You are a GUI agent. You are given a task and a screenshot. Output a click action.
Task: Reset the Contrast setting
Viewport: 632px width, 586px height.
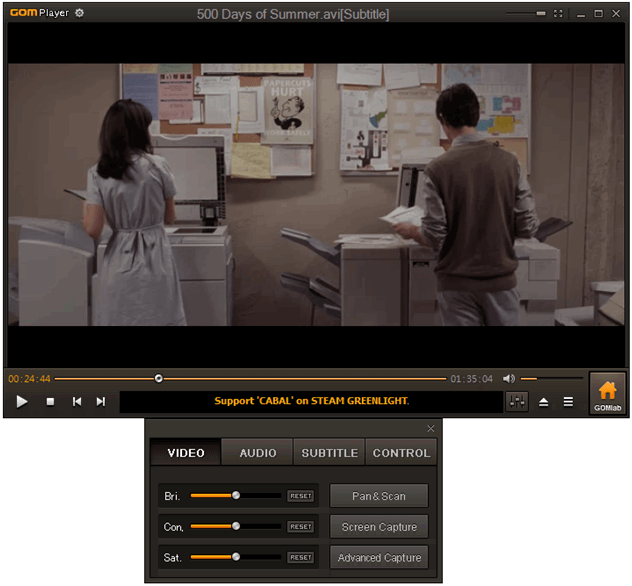301,527
